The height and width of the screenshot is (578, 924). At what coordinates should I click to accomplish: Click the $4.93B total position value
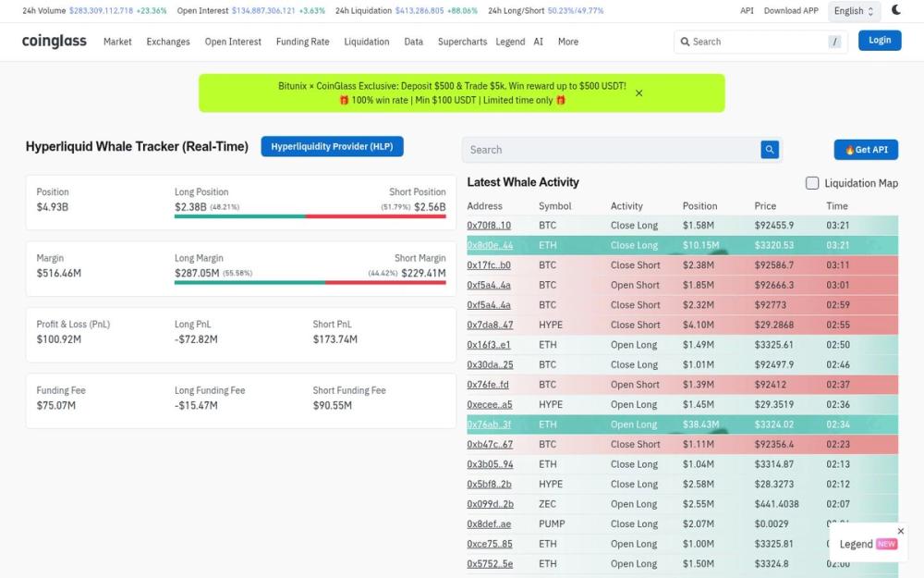click(x=53, y=207)
